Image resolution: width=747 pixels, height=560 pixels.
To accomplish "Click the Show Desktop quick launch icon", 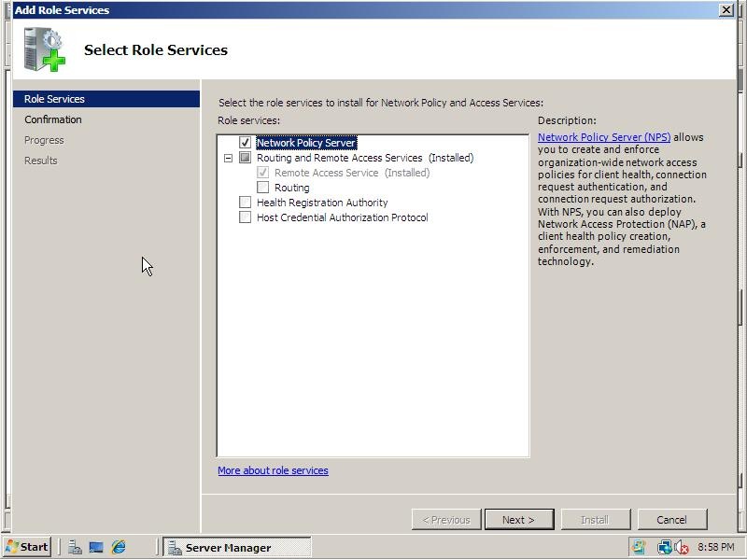I will coord(96,547).
